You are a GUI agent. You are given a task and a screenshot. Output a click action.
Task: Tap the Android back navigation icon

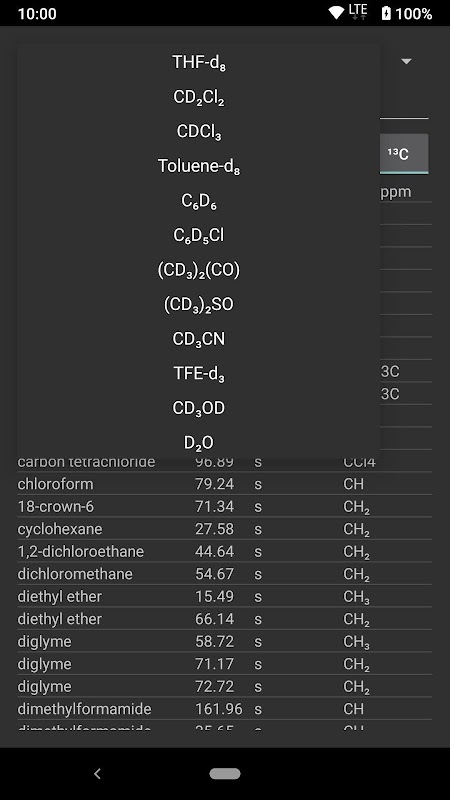97,773
